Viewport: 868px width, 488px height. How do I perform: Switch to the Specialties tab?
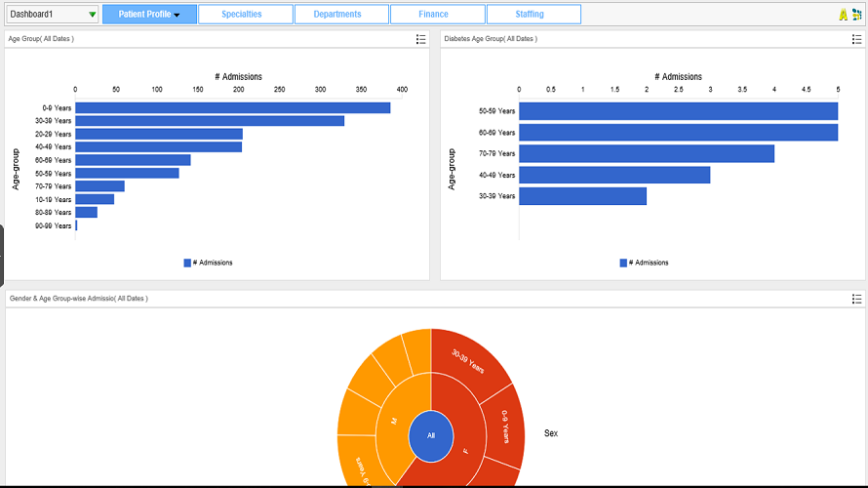pos(245,15)
